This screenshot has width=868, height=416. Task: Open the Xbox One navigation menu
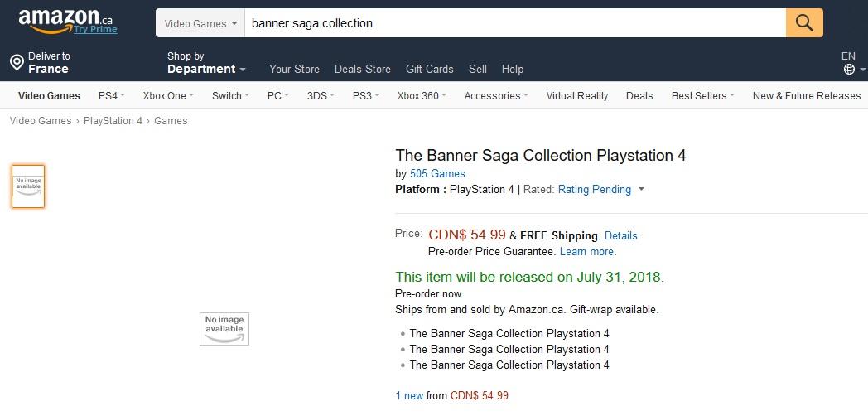168,96
